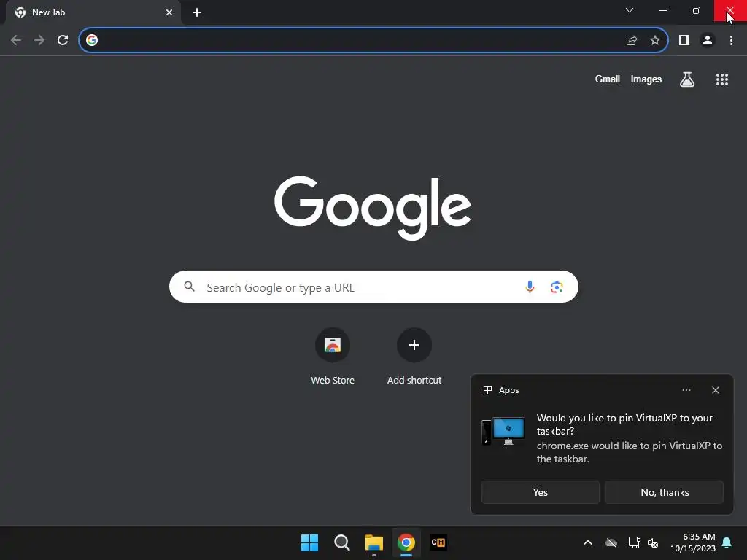Search by image with Google Lens
Viewport: 747px width, 560px height.
(557, 287)
